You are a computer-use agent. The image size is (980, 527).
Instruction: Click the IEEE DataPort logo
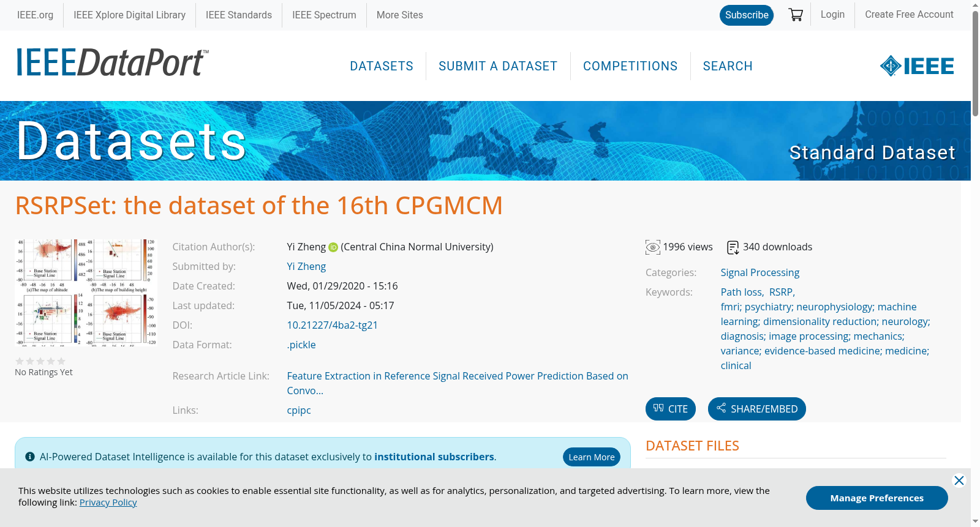tap(112, 62)
